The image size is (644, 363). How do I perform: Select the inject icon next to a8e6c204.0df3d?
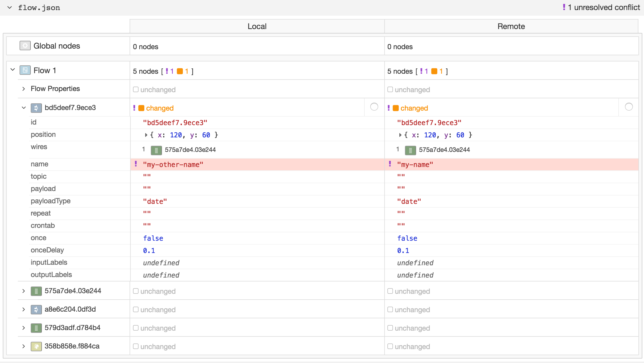coord(36,309)
